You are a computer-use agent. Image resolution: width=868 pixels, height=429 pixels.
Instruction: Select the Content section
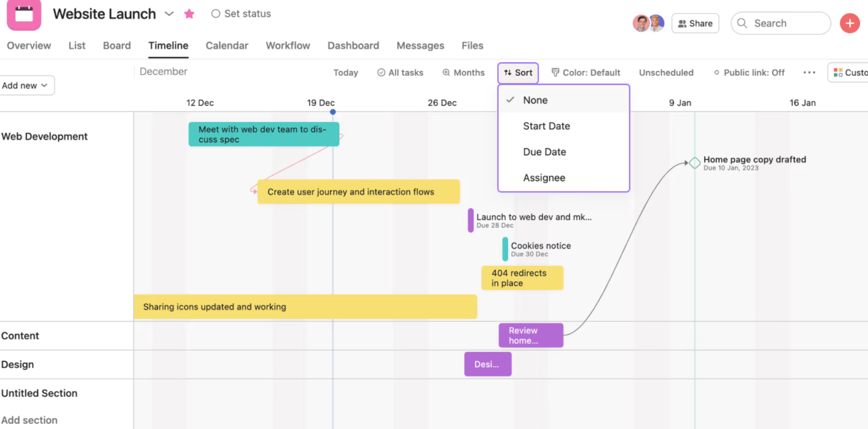coord(20,336)
